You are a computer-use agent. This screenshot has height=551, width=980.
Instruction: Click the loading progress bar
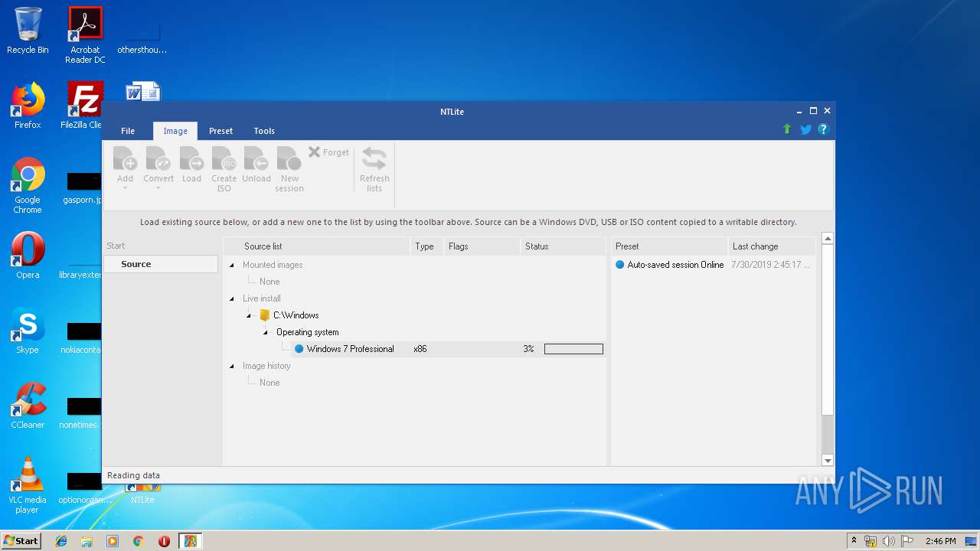coord(573,349)
